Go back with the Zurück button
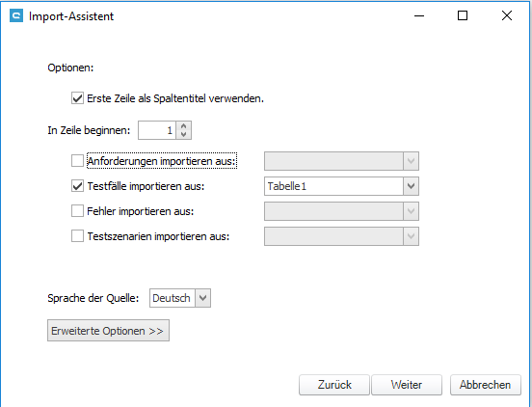Image resolution: width=532 pixels, height=407 pixels. (x=334, y=385)
